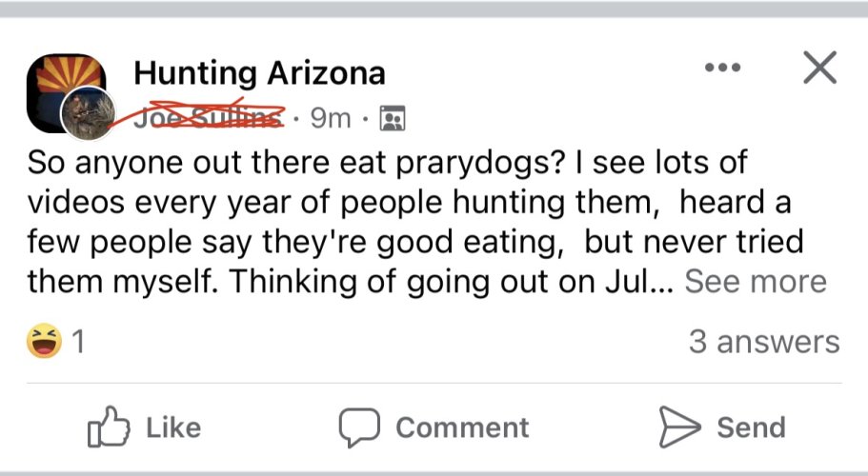Click the 9m post timestamp
Viewport: 868px width, 476px height.
(331, 118)
